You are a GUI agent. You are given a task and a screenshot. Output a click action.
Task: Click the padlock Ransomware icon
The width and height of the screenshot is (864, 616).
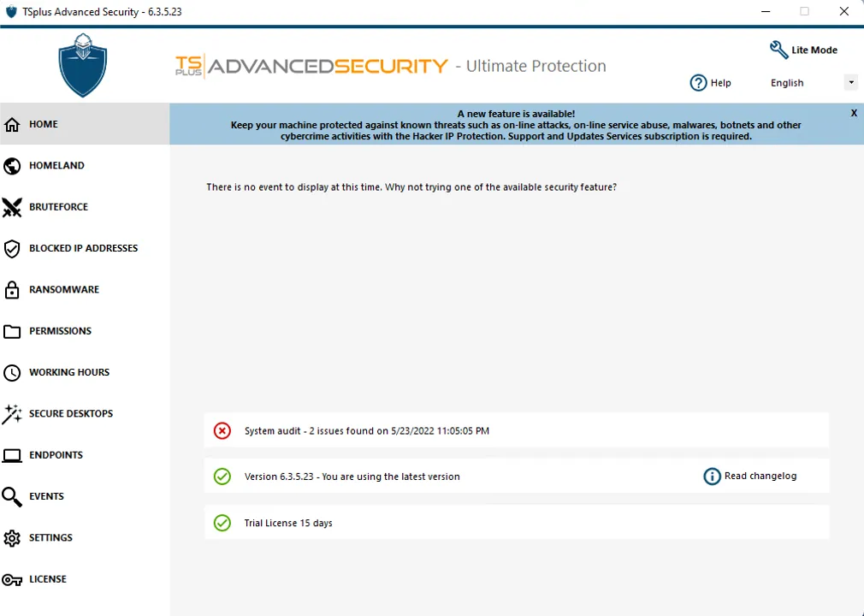(12, 290)
